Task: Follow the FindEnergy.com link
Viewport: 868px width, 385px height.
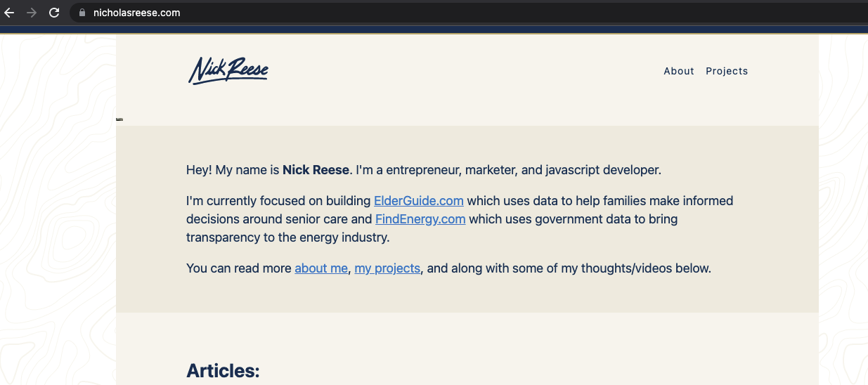Action: pos(420,219)
